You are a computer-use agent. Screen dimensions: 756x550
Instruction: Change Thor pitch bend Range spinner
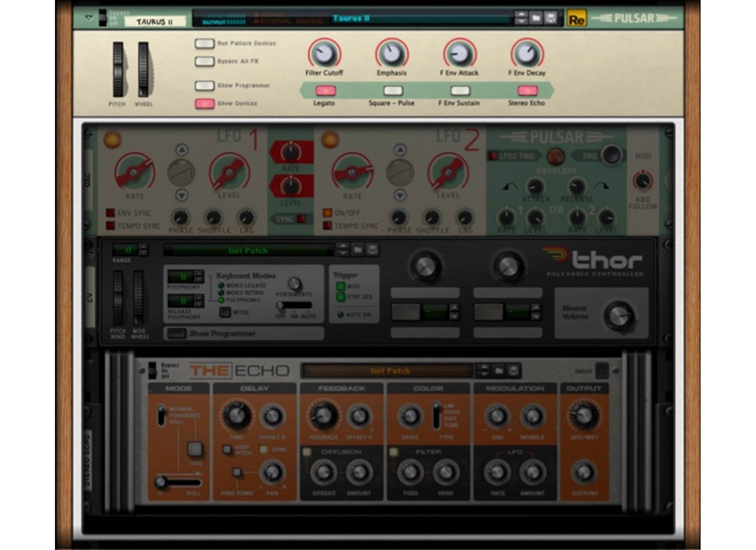pyautogui.click(x=143, y=249)
